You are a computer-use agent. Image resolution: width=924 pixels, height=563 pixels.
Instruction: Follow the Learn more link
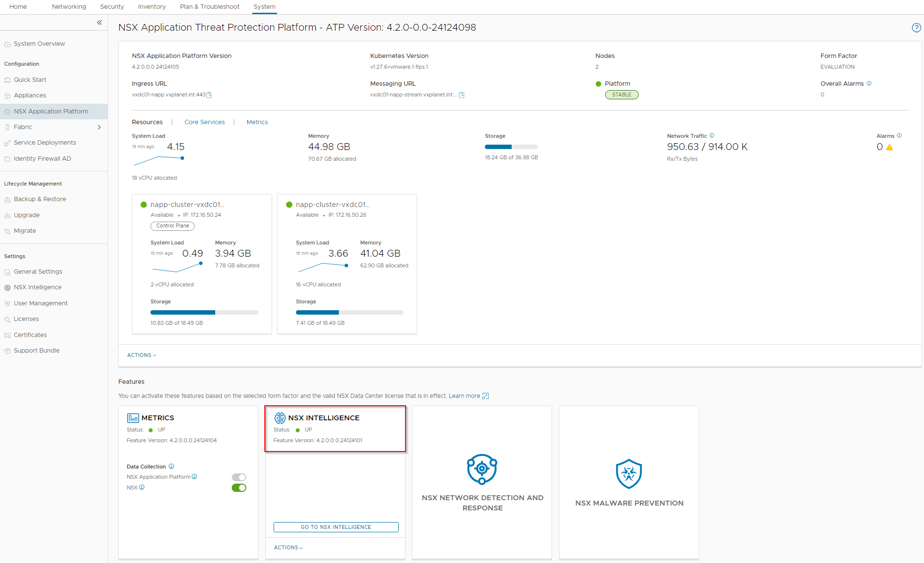(x=464, y=396)
